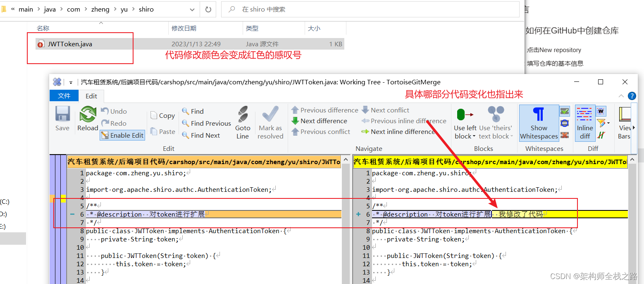644x284 pixels.
Task: Open 点击New repository outline link
Action: click(554, 50)
